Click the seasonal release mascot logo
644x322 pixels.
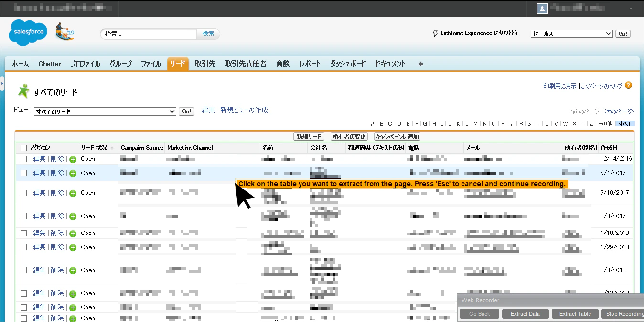coord(64,32)
